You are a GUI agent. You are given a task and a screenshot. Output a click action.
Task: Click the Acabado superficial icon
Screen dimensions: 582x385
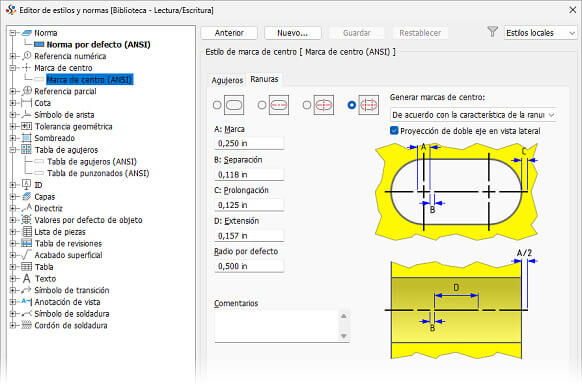pos(26,255)
